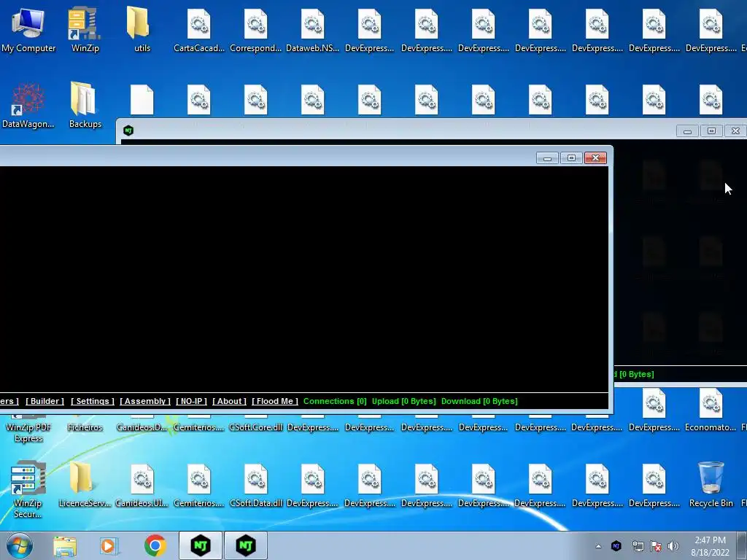The height and width of the screenshot is (560, 747).
Task: Close the back njRAT window
Action: 735,131
